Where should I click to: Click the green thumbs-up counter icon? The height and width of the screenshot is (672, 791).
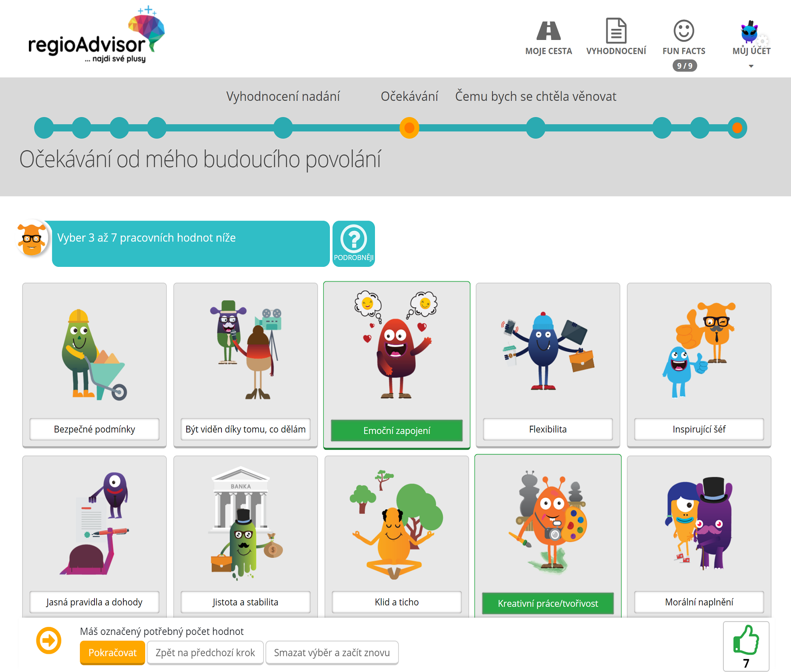(746, 640)
